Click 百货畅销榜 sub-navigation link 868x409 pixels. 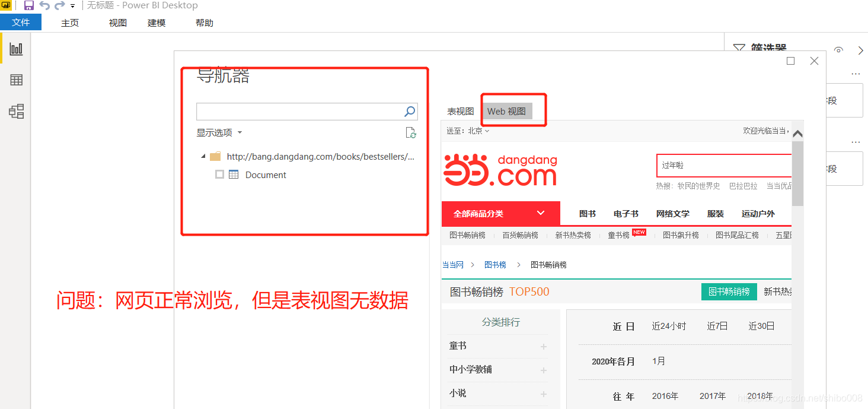pyautogui.click(x=520, y=235)
